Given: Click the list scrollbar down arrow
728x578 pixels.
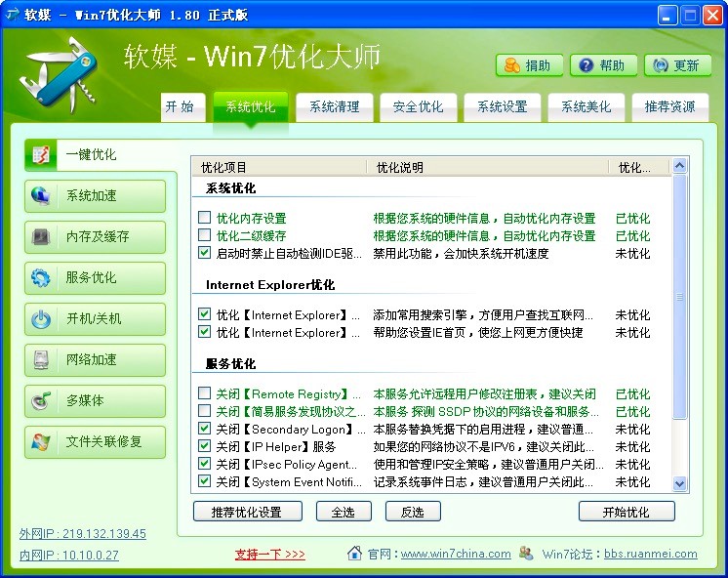Looking at the screenshot, I should point(680,483).
